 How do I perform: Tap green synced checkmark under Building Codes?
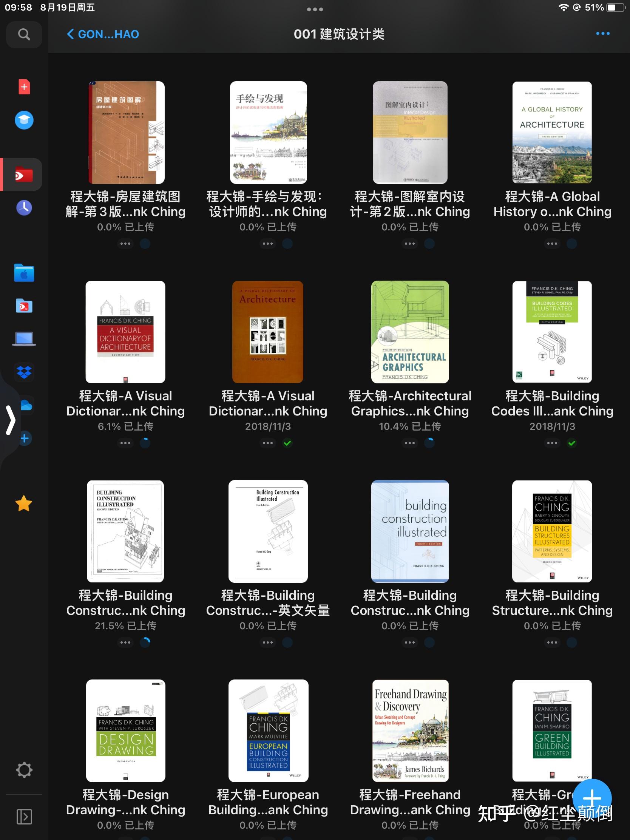pos(572,443)
